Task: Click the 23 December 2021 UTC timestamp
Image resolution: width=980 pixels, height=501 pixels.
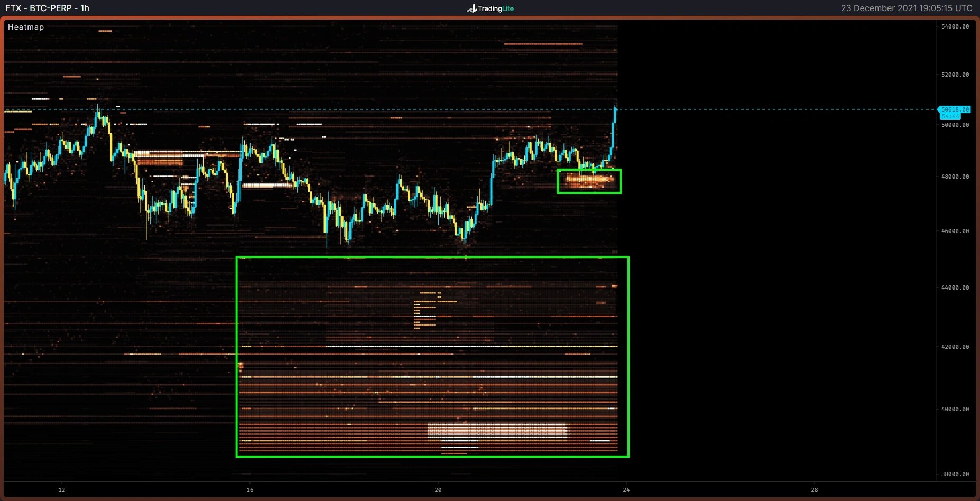Action: (906, 8)
